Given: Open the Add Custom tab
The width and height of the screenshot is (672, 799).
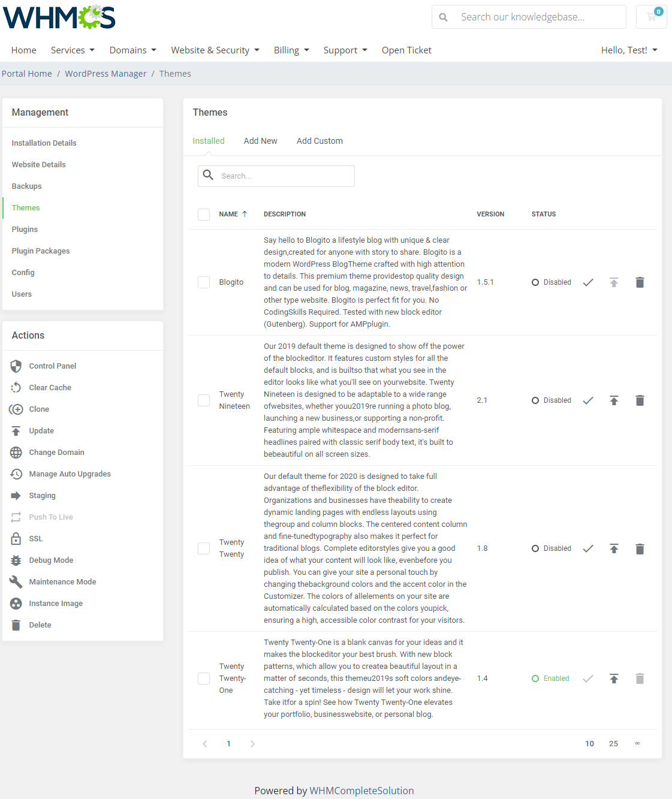Looking at the screenshot, I should click(x=320, y=141).
